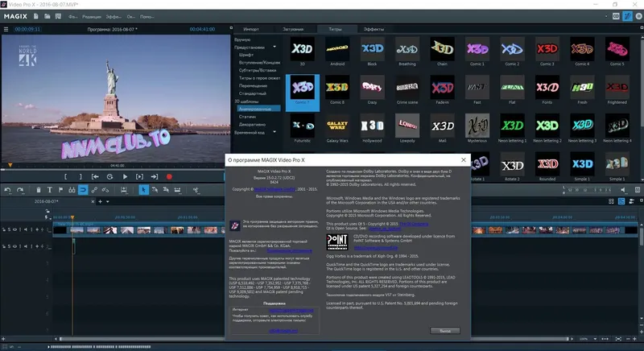This screenshot has height=351, width=644.
Task: Set a chapter marker with flag icon
Action: (x=60, y=190)
